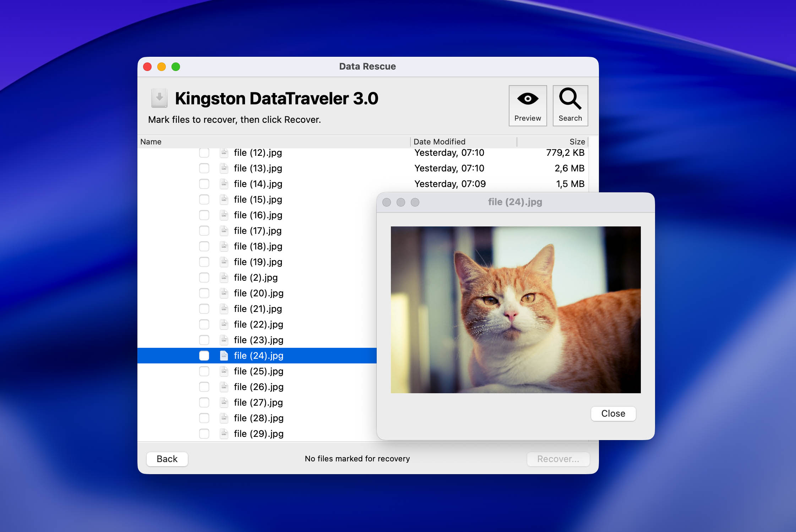The width and height of the screenshot is (796, 532).
Task: Click the Kingston DataTraveler drive icon
Action: point(158,98)
